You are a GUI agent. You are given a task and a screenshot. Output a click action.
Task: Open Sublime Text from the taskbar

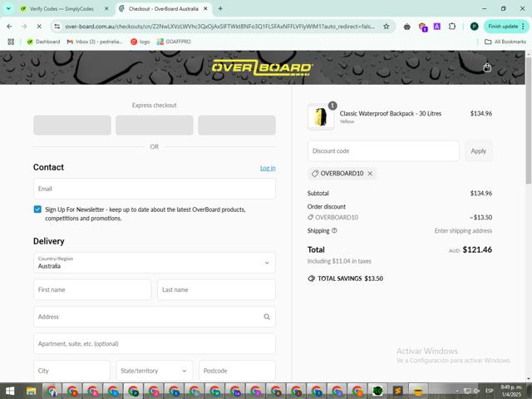tap(397, 392)
